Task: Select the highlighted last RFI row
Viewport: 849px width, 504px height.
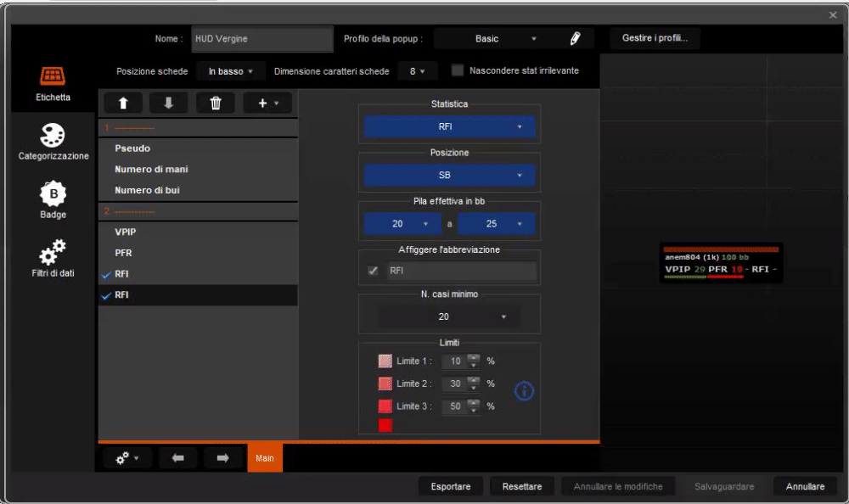Action: pyautogui.click(x=198, y=295)
